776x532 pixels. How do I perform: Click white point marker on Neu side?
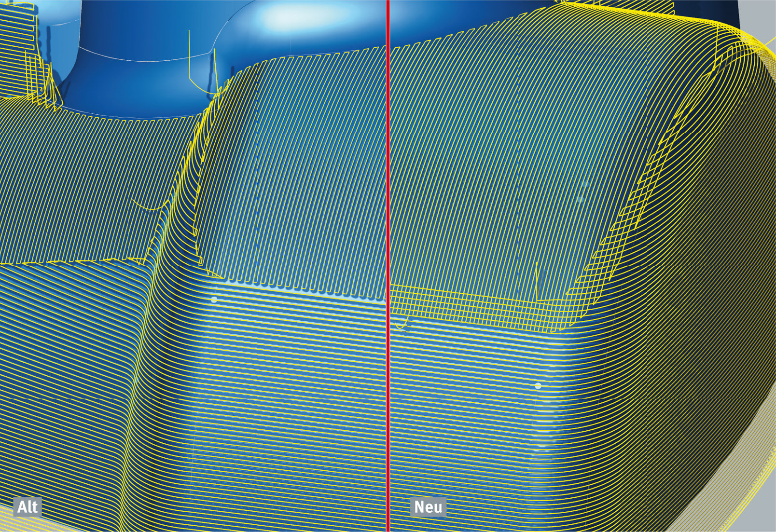pyautogui.click(x=538, y=386)
